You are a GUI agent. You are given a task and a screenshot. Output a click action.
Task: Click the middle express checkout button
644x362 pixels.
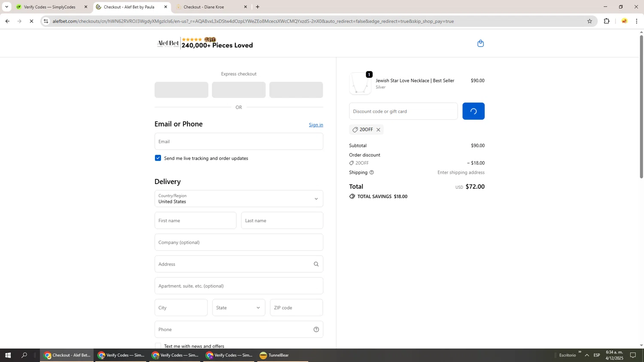tap(239, 90)
